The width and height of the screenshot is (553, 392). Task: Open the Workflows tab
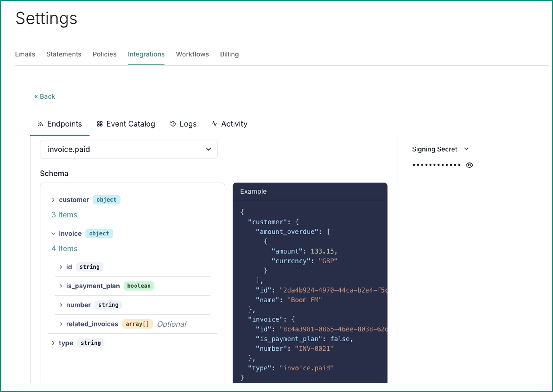pyautogui.click(x=192, y=54)
